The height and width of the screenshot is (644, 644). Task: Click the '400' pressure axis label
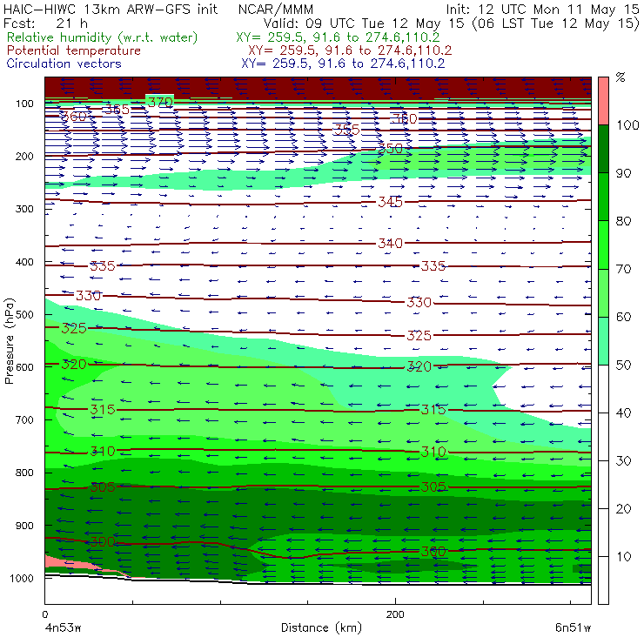[24, 262]
